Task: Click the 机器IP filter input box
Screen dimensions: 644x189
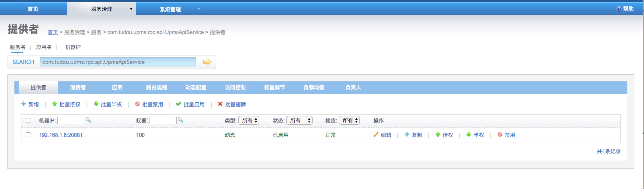Action: pyautogui.click(x=71, y=120)
